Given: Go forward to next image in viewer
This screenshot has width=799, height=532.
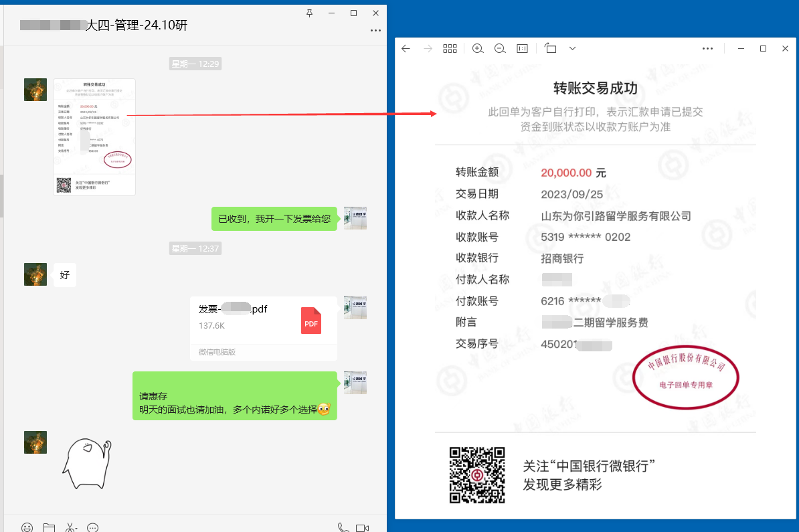Looking at the screenshot, I should pos(428,48).
